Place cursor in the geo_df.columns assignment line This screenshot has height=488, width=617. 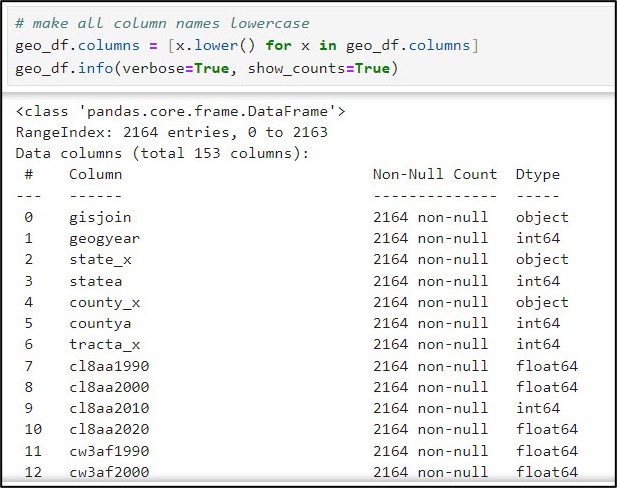[247, 45]
